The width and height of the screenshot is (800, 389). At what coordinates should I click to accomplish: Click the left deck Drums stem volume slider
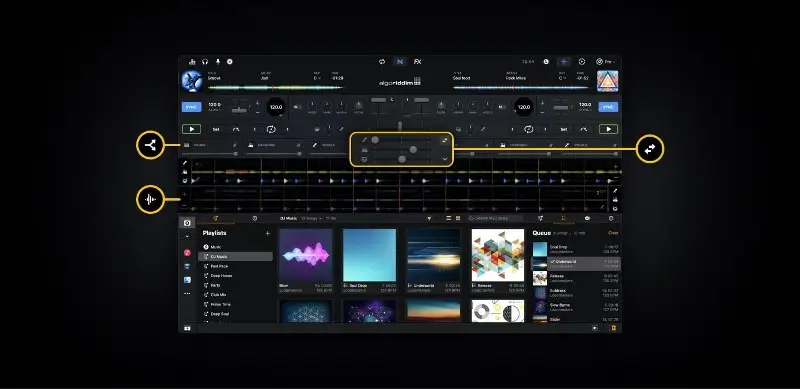click(x=209, y=154)
